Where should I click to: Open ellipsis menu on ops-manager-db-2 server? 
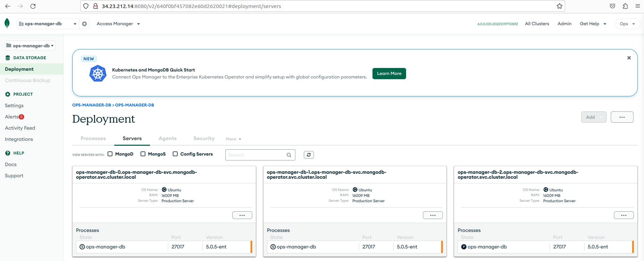coord(624,215)
